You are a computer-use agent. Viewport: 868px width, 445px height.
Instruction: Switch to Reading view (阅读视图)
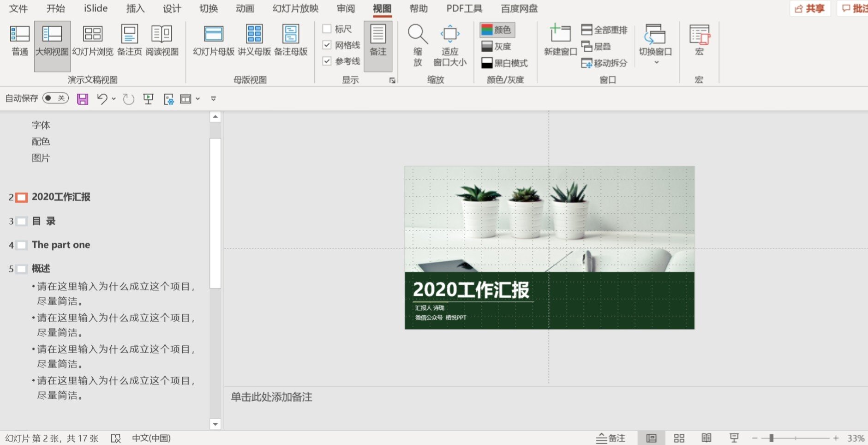(162, 41)
